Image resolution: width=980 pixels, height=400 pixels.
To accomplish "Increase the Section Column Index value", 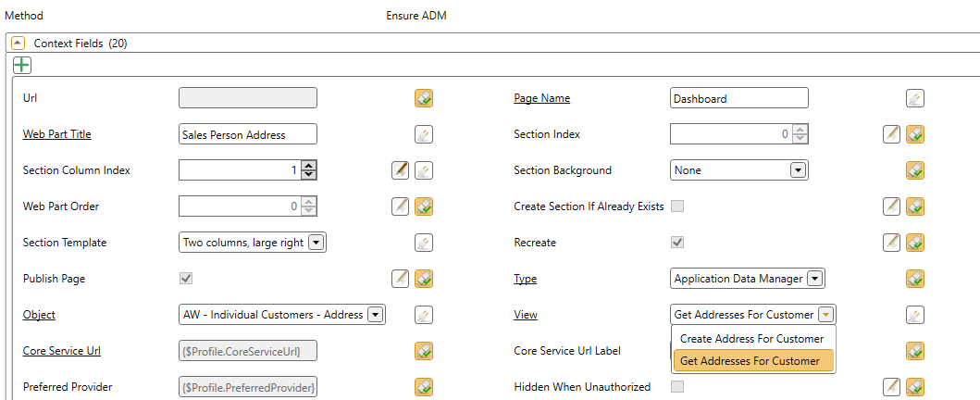I will pos(308,166).
